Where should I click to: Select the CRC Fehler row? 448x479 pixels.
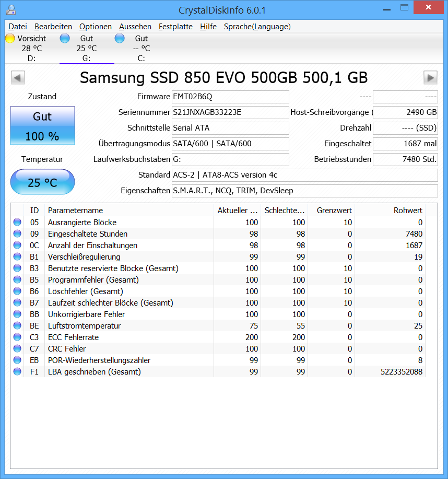218,348
